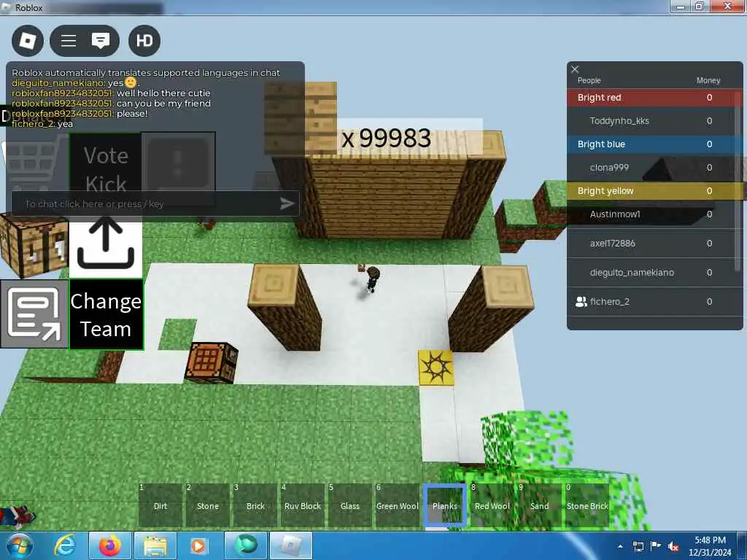Select the Planks hotbar slot

[x=445, y=505]
